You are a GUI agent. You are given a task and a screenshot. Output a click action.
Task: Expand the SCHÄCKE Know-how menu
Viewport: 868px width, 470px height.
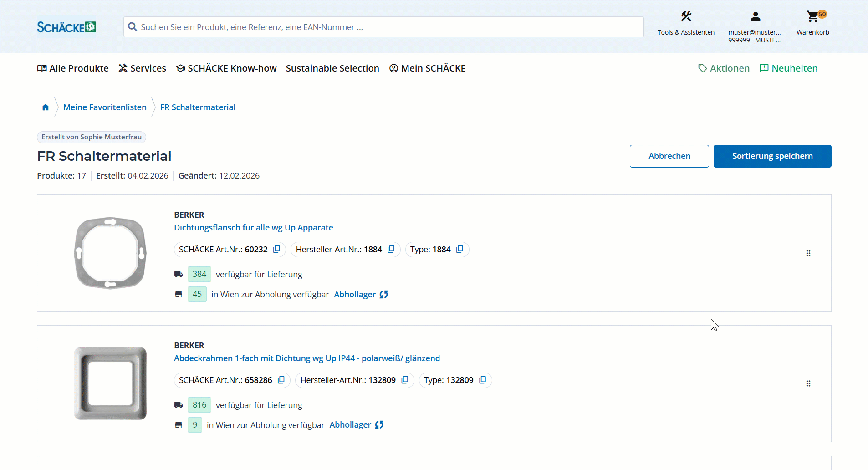(x=226, y=68)
